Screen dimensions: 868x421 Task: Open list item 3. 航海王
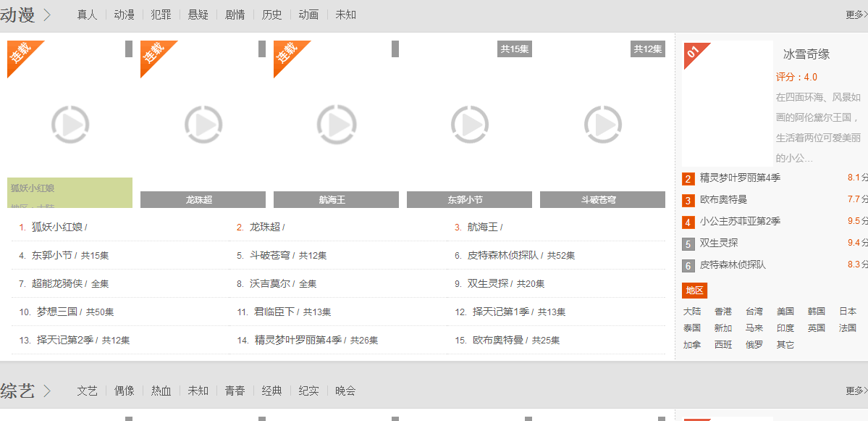pos(483,227)
